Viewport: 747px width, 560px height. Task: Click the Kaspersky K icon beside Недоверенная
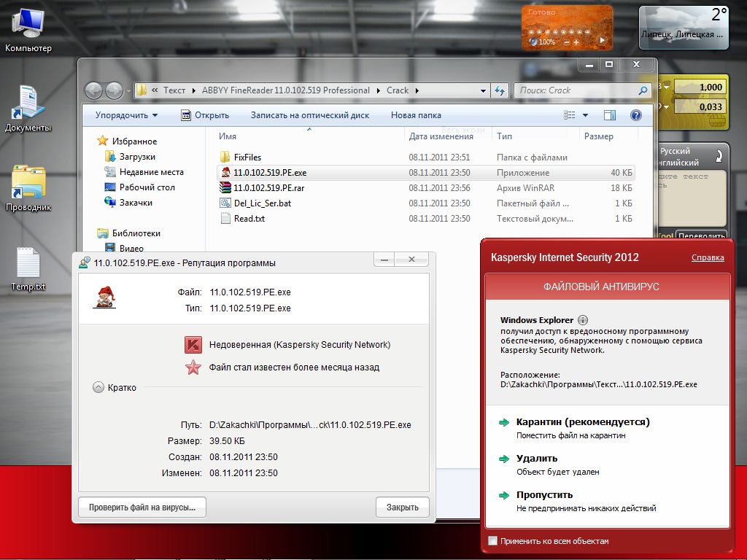tap(193, 345)
